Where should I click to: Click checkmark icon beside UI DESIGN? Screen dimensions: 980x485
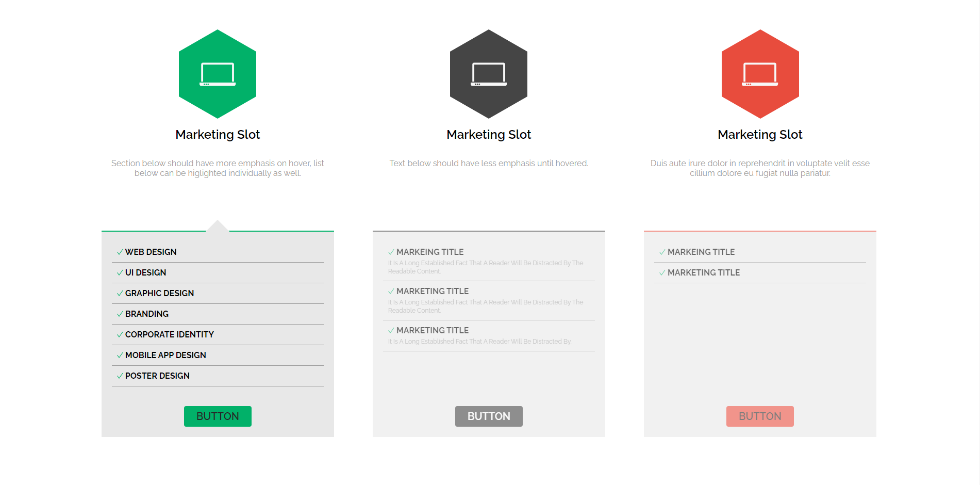pos(120,273)
